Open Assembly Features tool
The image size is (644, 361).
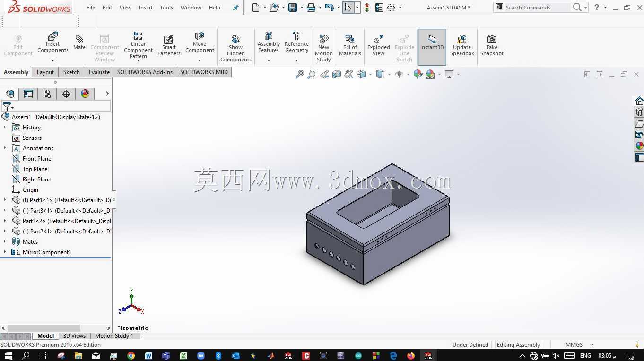pyautogui.click(x=269, y=43)
